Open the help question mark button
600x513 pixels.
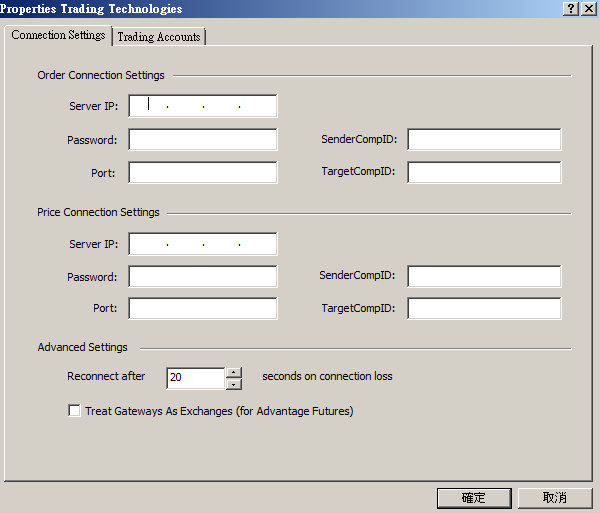[x=571, y=8]
